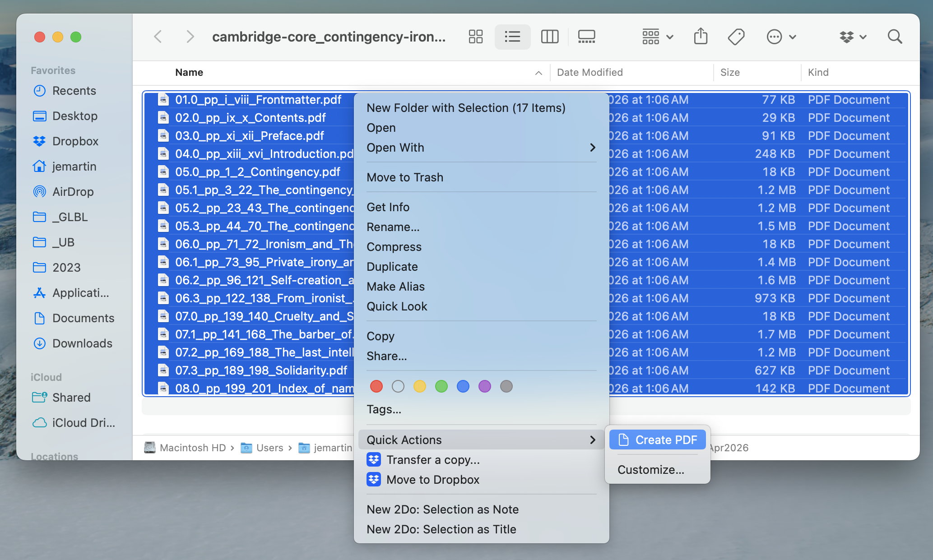
Task: Click the Share toolbar icon
Action: point(701,37)
